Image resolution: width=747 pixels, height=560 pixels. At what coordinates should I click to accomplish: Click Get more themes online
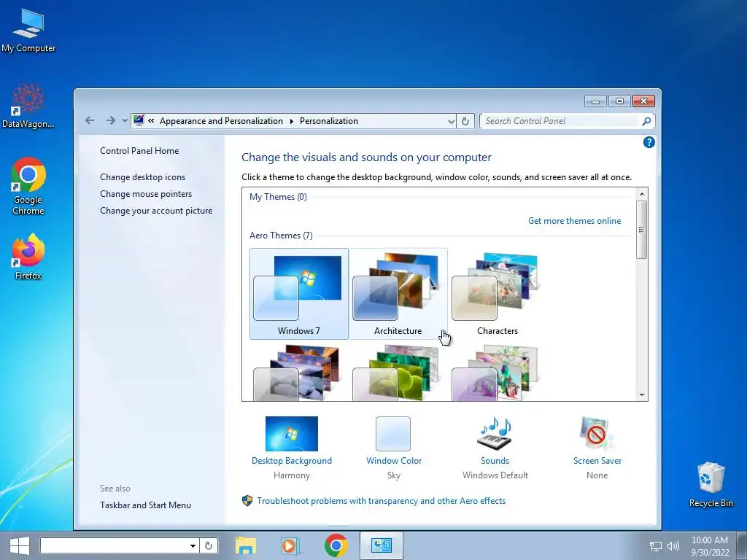(x=574, y=221)
